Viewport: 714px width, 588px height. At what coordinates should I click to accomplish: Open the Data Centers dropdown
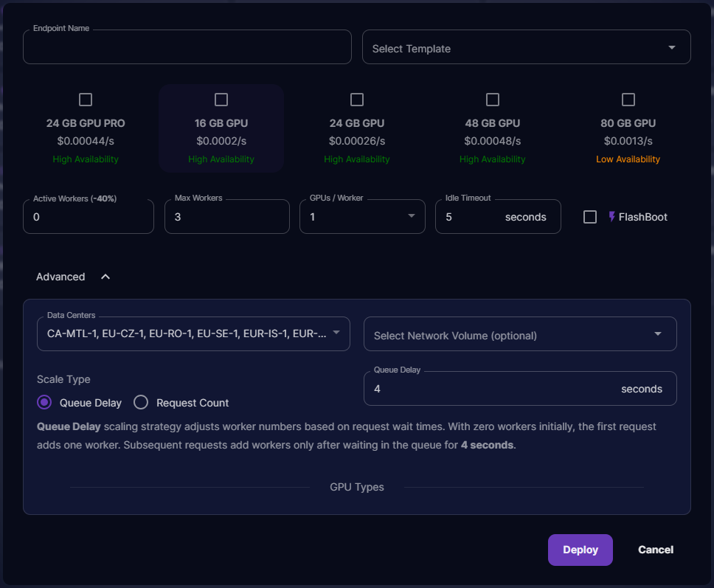coord(193,334)
